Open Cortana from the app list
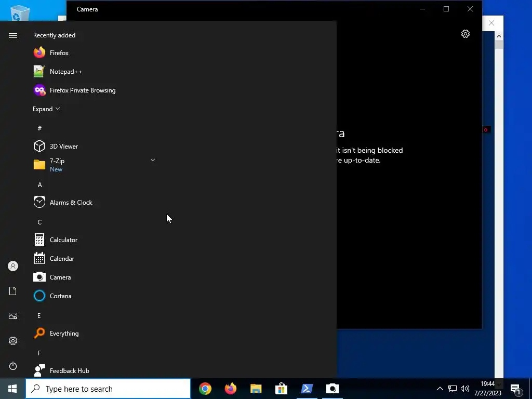532x399 pixels. [x=95, y=296]
